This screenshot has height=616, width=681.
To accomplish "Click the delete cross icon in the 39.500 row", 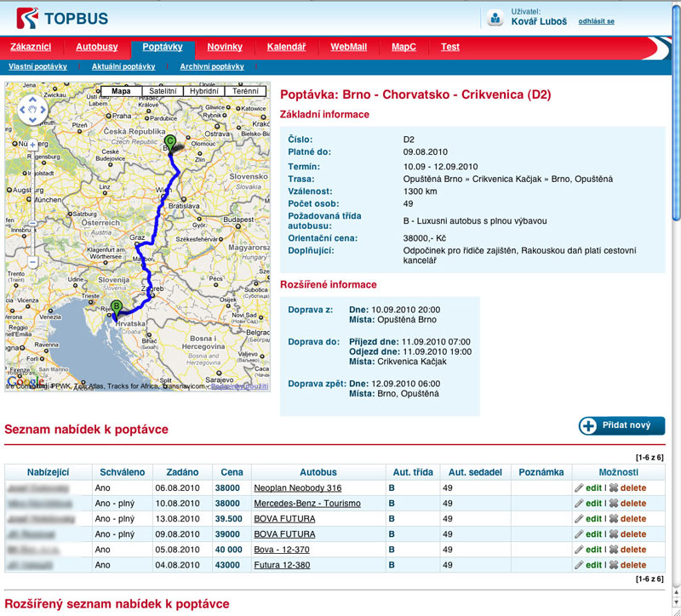I will pos(613,519).
